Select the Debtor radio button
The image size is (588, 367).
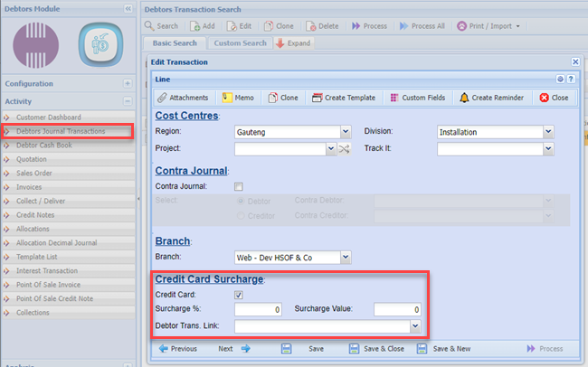pos(241,202)
